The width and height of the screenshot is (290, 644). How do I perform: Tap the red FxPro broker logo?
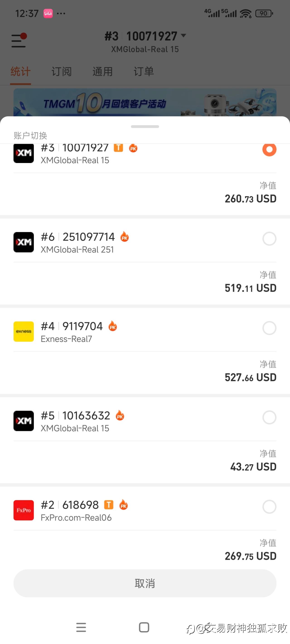(x=24, y=510)
